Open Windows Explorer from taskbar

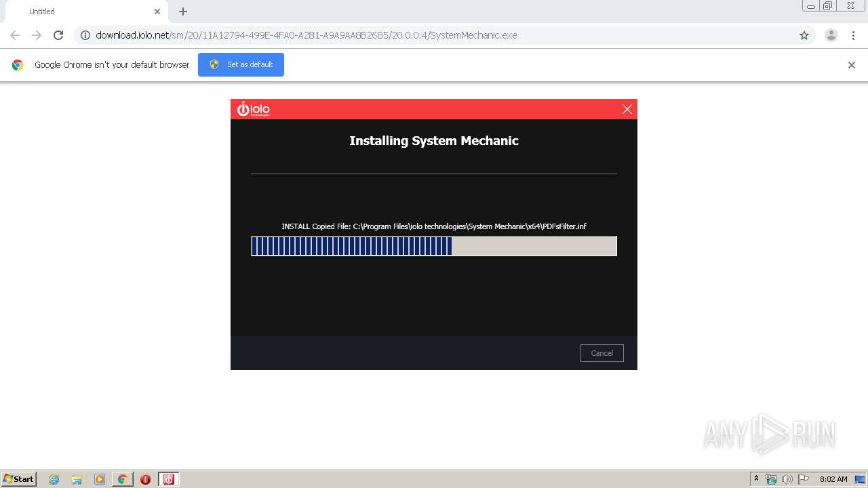pos(77,479)
